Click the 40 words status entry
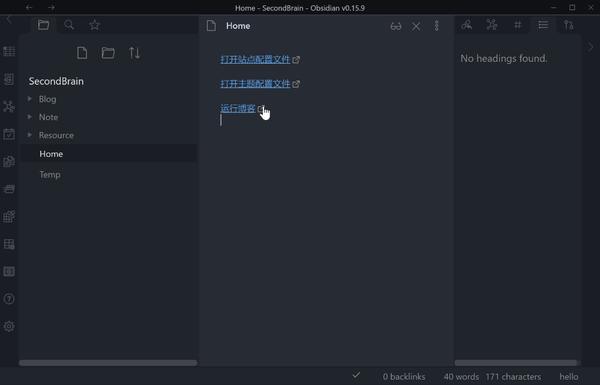The image size is (600, 385). pyautogui.click(x=461, y=377)
